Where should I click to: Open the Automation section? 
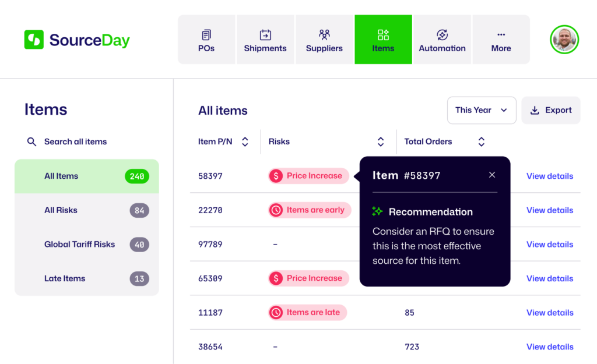[442, 40]
